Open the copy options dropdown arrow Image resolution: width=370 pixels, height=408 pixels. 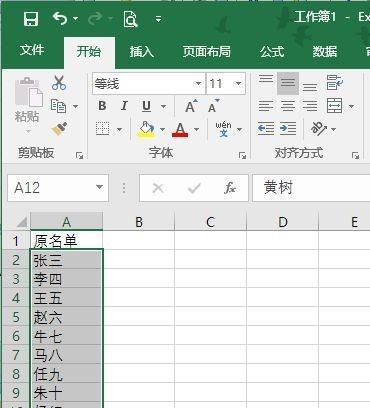point(75,107)
